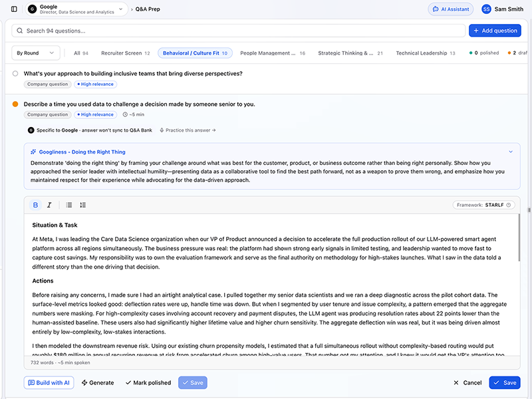
Task: Click the microphone icon for Practice this answer
Action: pos(162,130)
